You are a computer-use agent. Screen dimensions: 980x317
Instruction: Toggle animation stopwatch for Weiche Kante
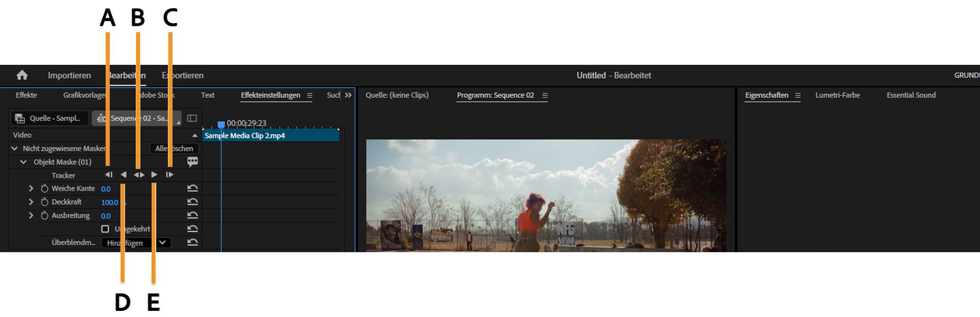[44, 188]
